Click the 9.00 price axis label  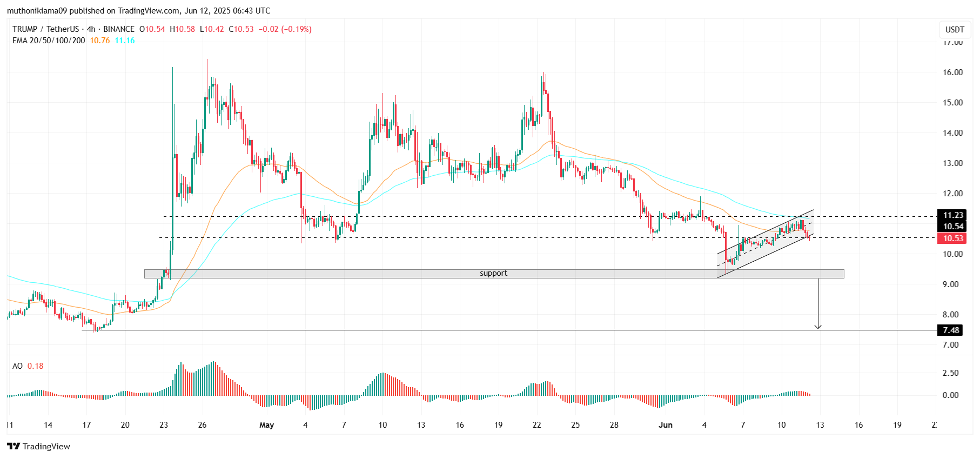pyautogui.click(x=950, y=284)
